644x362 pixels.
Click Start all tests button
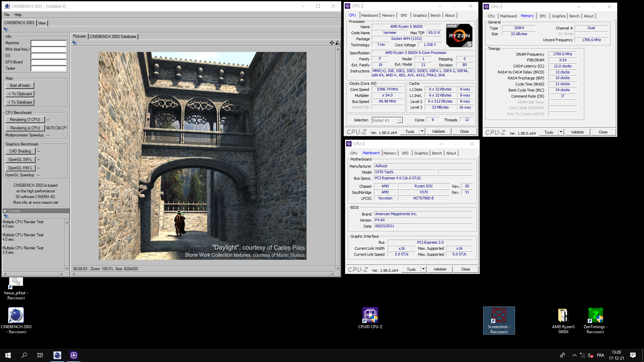[19, 85]
